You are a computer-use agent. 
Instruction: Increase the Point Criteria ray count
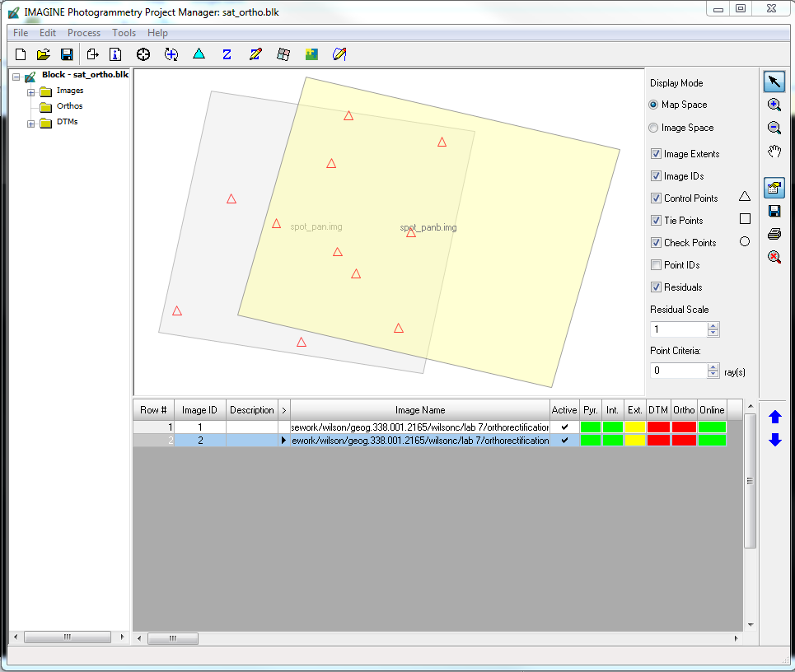pos(713,367)
